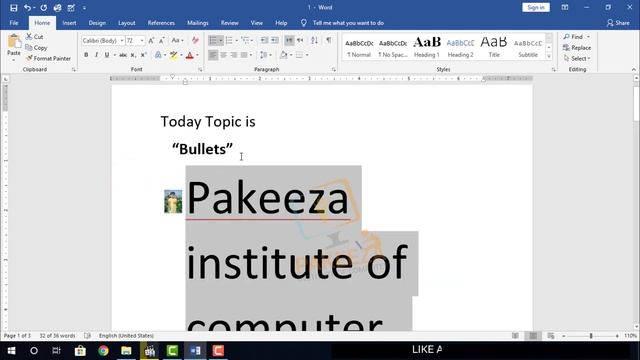The height and width of the screenshot is (360, 640).
Task: Customize Quick Access Toolbar dropdown
Action: click(x=84, y=8)
